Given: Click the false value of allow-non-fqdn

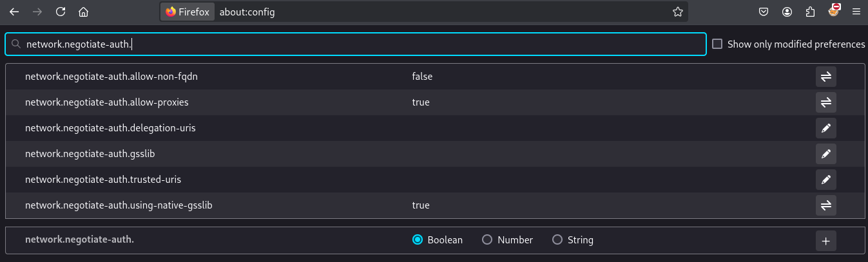Looking at the screenshot, I should (x=422, y=77).
